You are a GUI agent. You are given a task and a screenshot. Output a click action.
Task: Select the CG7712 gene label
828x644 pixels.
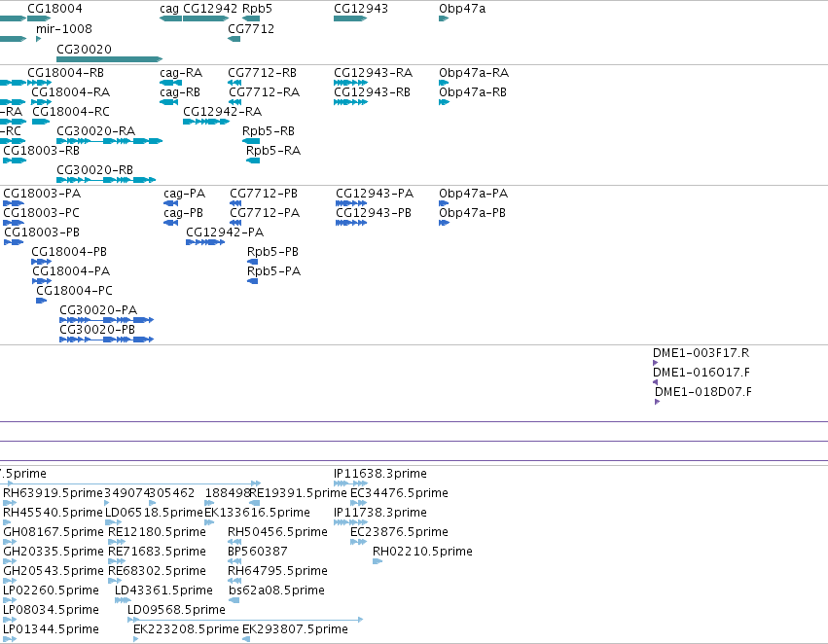click(251, 29)
